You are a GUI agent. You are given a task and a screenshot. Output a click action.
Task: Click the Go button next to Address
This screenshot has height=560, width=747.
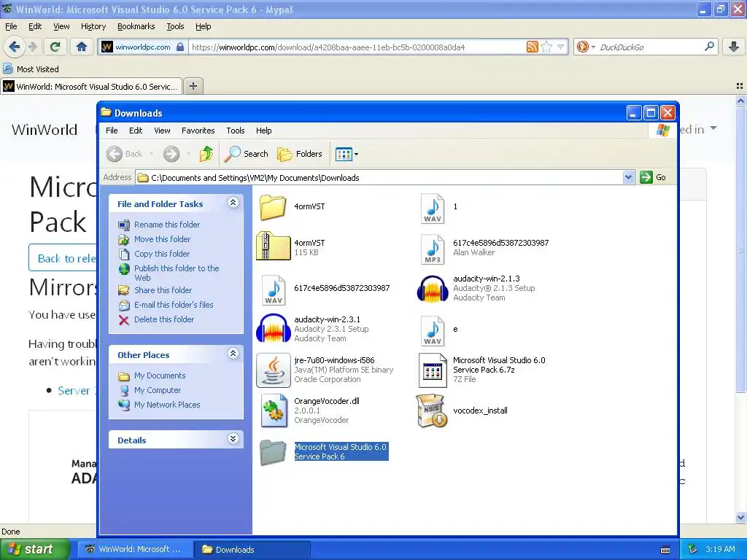pyautogui.click(x=654, y=177)
